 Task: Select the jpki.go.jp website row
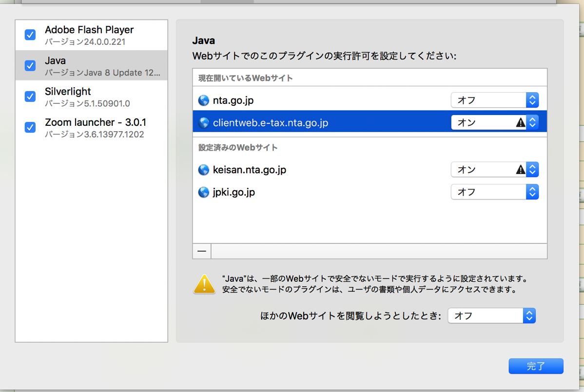(x=370, y=192)
